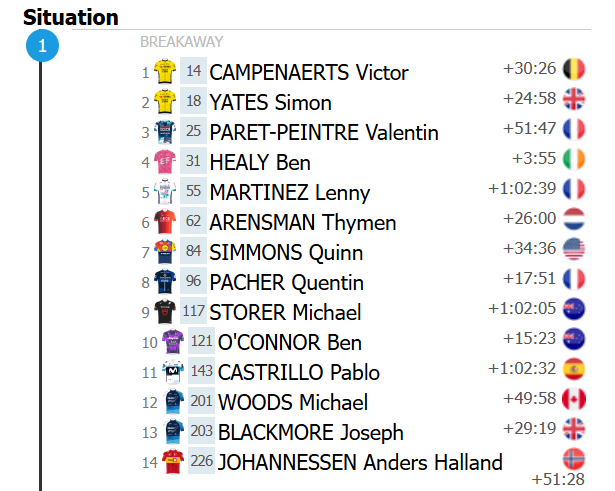
Task: Click the Irish flag beside Healy
Action: [574, 159]
